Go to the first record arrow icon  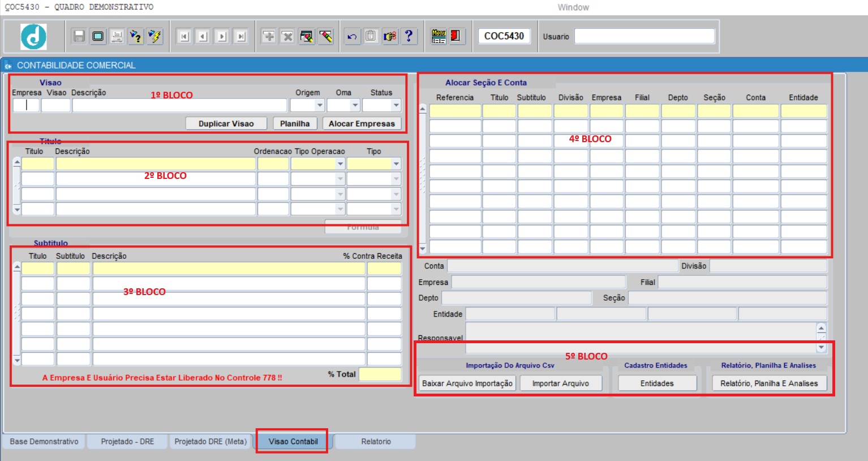(184, 37)
